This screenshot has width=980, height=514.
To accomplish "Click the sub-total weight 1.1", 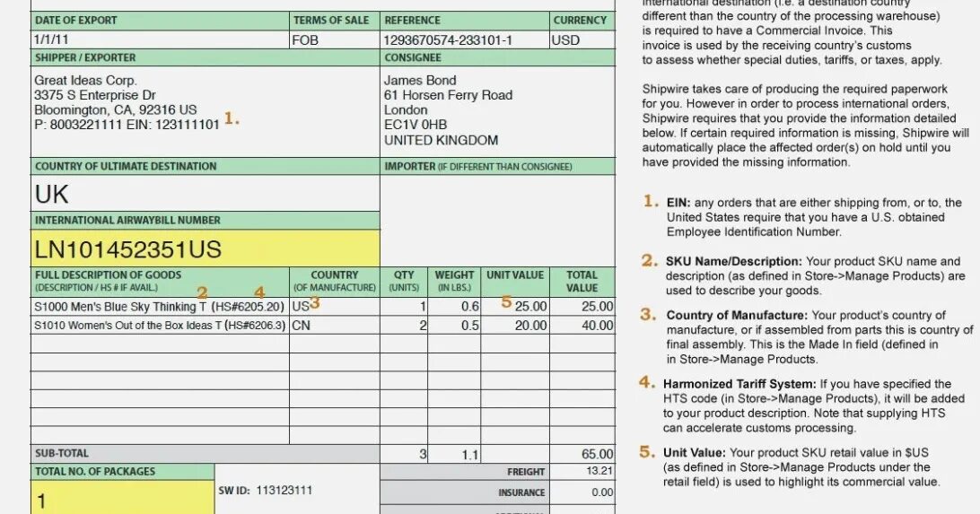I will [x=470, y=455].
